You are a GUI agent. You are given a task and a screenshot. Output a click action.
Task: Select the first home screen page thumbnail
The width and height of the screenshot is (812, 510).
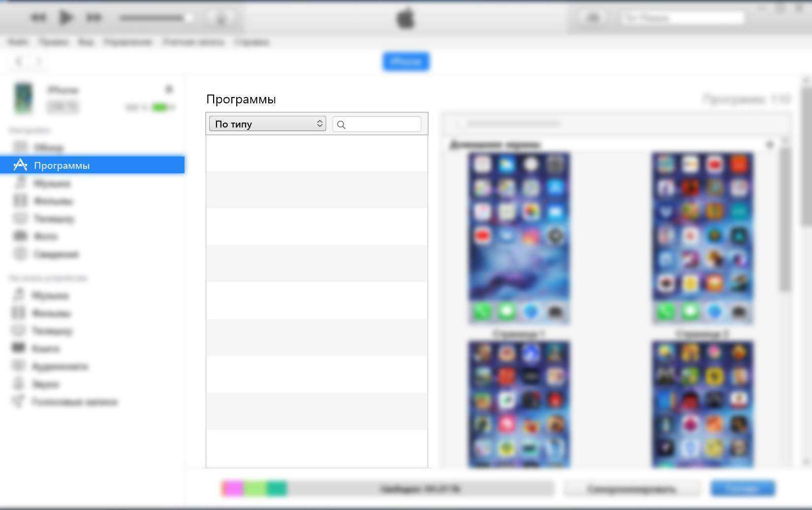pos(519,238)
